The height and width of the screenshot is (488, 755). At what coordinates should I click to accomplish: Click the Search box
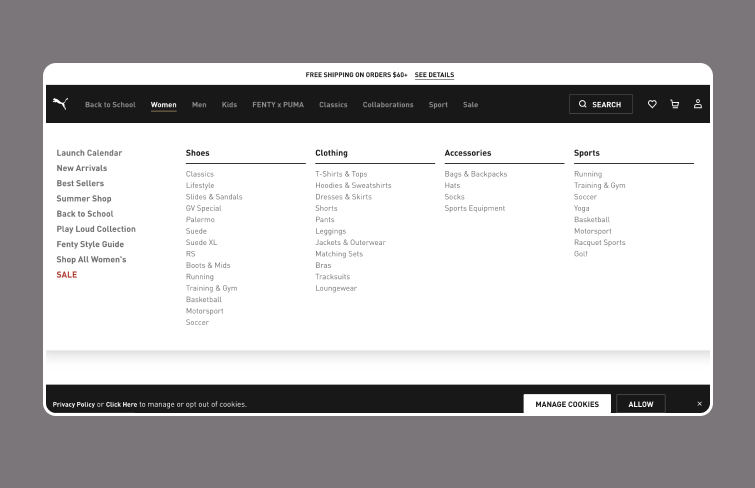click(600, 104)
